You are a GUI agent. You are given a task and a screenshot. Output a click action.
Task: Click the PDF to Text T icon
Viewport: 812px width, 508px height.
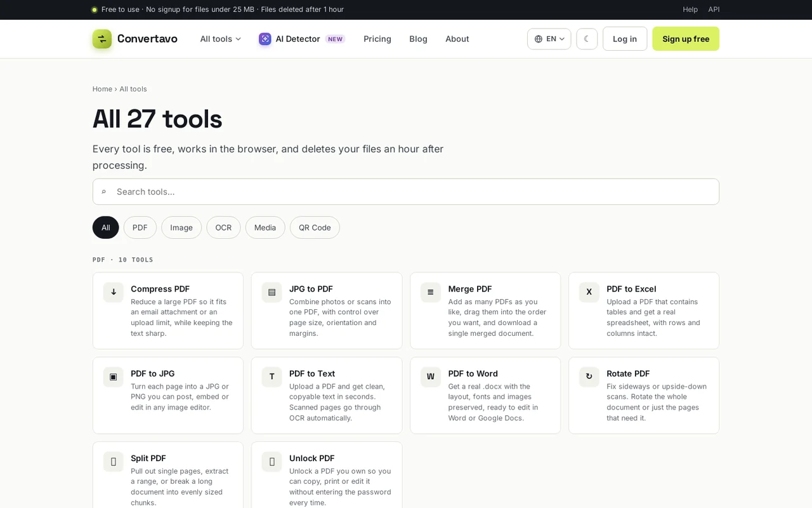(272, 377)
